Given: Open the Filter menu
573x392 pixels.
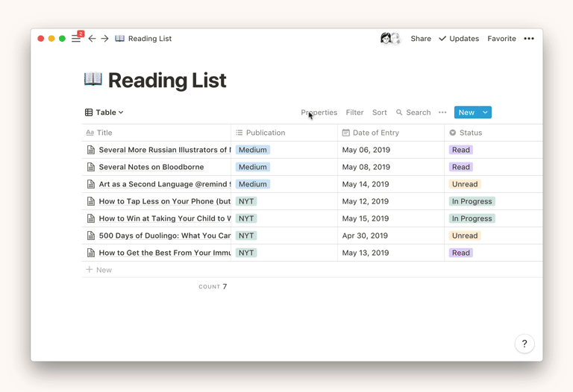Looking at the screenshot, I should pyautogui.click(x=354, y=113).
